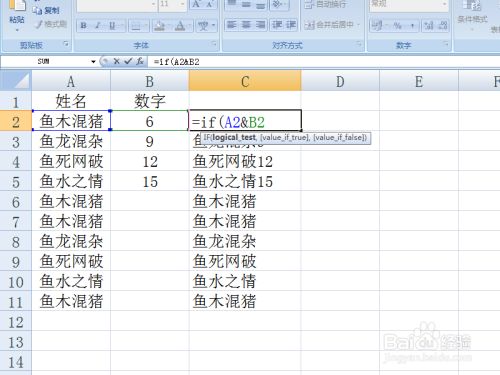Open the font size dropdown
This screenshot has width=500, height=375.
coord(183,4)
